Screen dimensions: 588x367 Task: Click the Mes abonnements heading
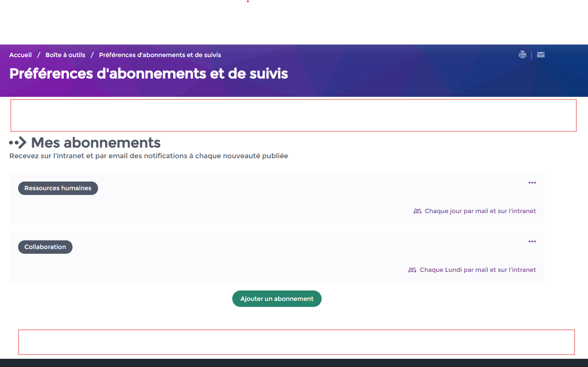[x=96, y=143]
